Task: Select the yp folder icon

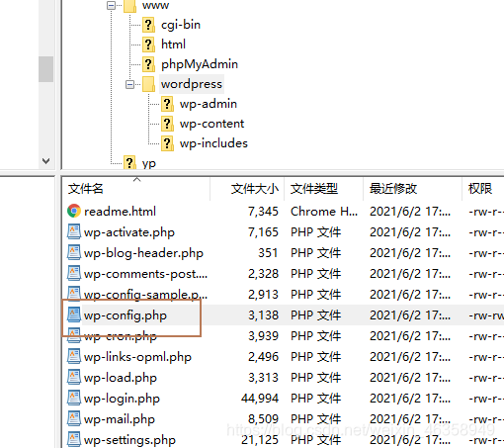Action: (x=129, y=162)
